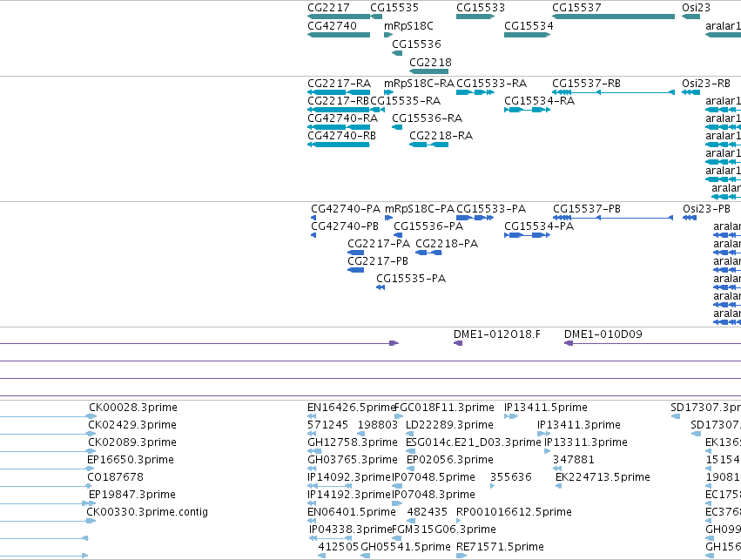
Task: Select the CG15536-RA transcript label
Action: (x=428, y=118)
